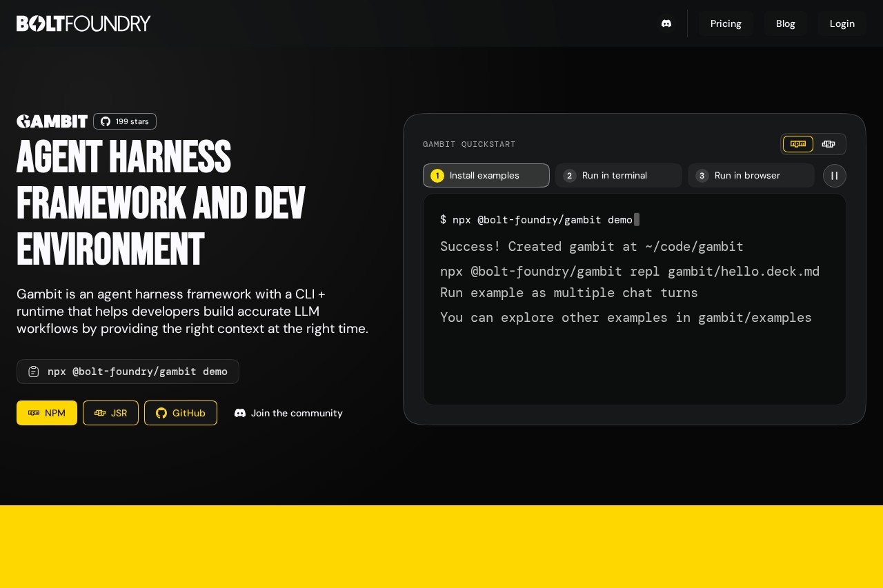Image resolution: width=883 pixels, height=588 pixels.
Task: Click the Bolt Foundry logo
Action: pyautogui.click(x=83, y=23)
